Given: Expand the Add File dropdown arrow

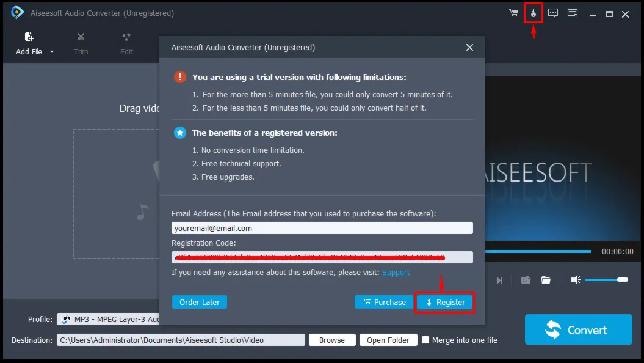Looking at the screenshot, I should click(x=52, y=52).
